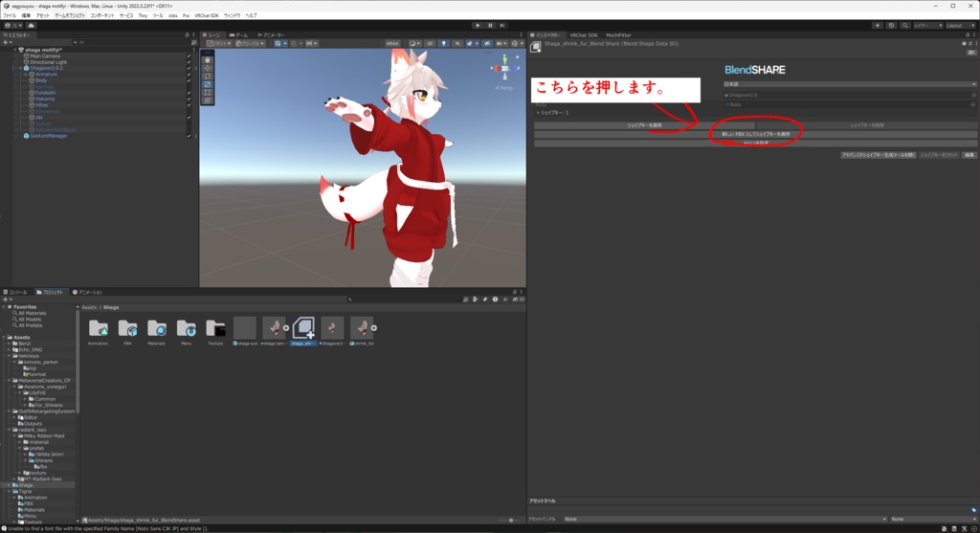Select the Move tool in the scene toolbar
This screenshot has width=980, height=533.
click(208, 68)
